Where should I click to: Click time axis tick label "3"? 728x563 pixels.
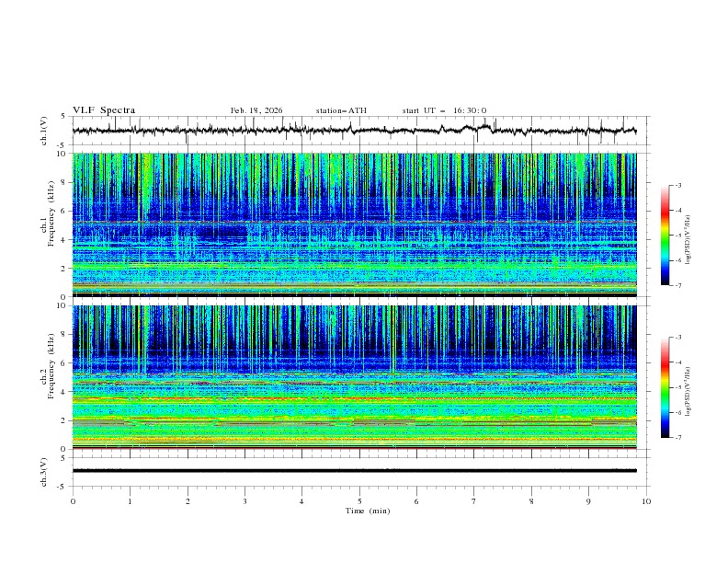coord(245,501)
